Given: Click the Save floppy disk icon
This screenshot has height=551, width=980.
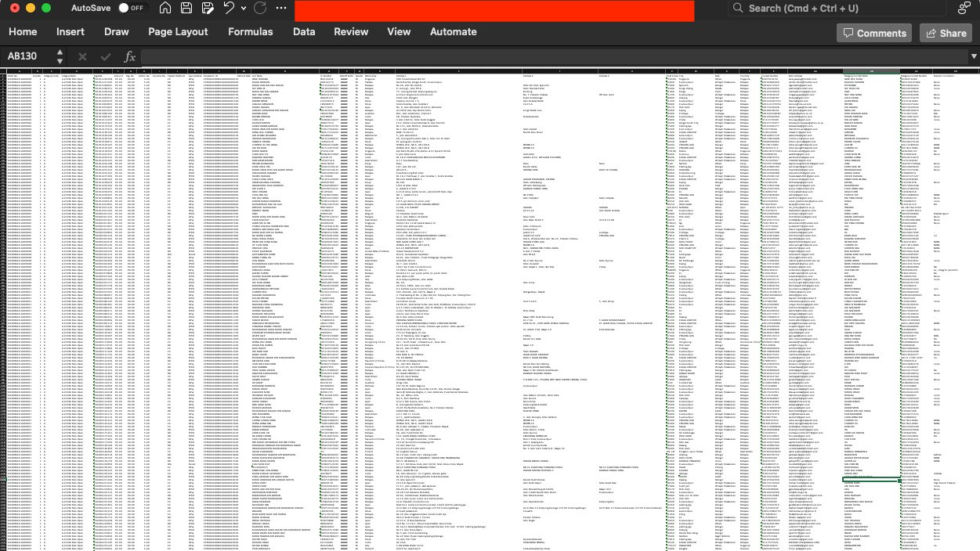Looking at the screenshot, I should [x=186, y=8].
